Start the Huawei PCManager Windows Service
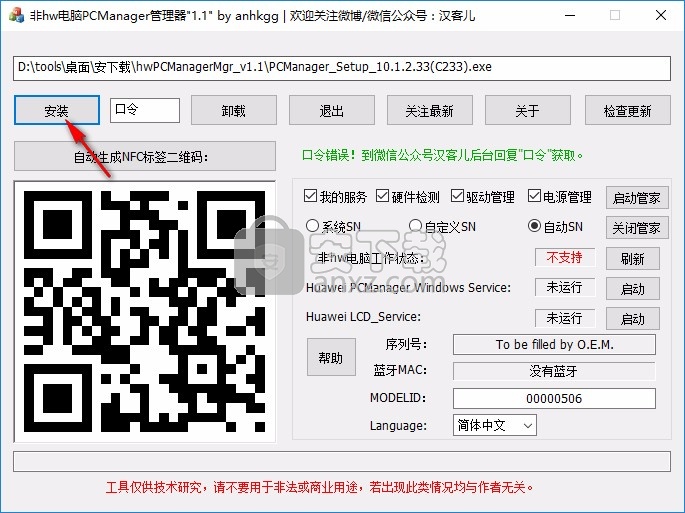 click(x=633, y=288)
